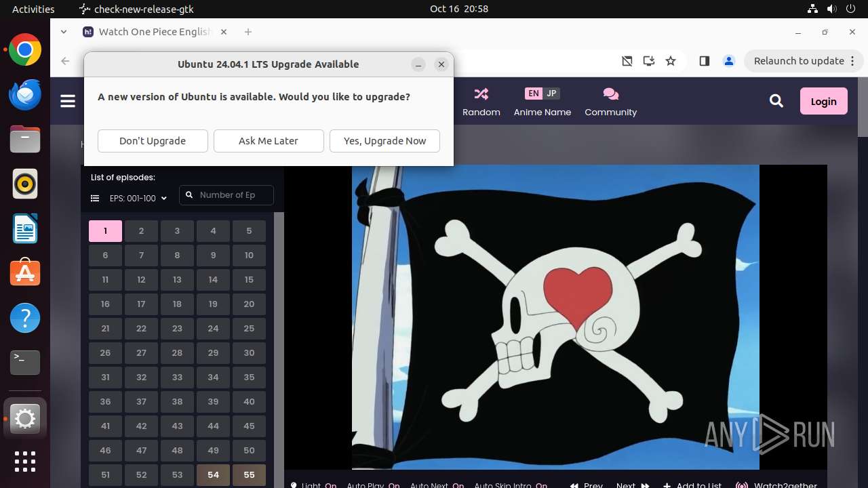Toggle Auto Next setting
Image resolution: width=868 pixels, height=488 pixels.
437,485
